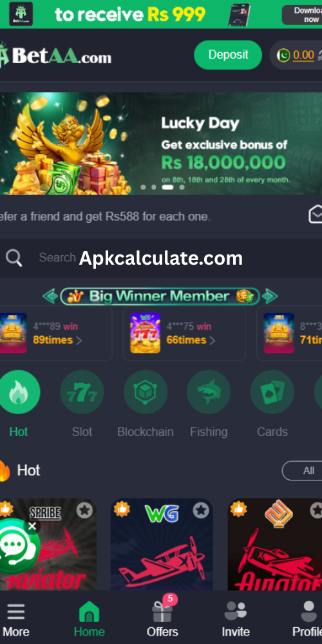Expand the 89times winner entry arrow
Screen dimensions: 322x644
[79, 341]
